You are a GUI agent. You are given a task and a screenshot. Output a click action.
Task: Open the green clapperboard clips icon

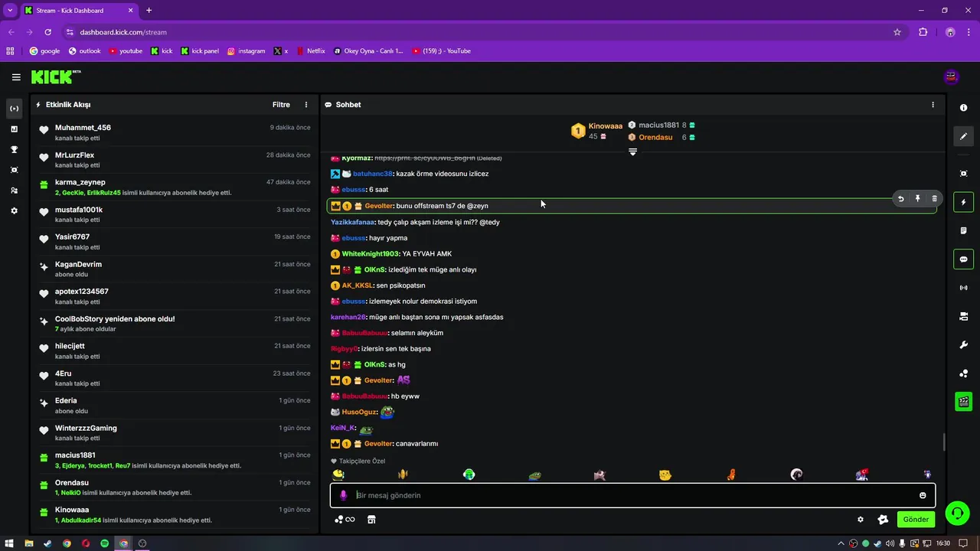[x=964, y=401]
